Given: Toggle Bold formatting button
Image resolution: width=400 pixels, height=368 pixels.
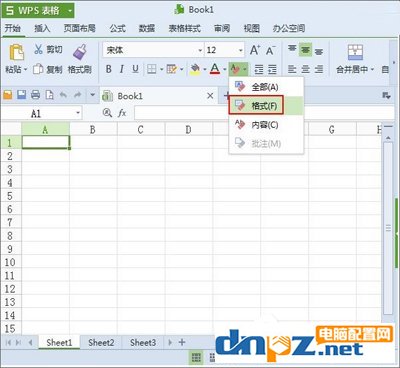Looking at the screenshot, I should 108,69.
